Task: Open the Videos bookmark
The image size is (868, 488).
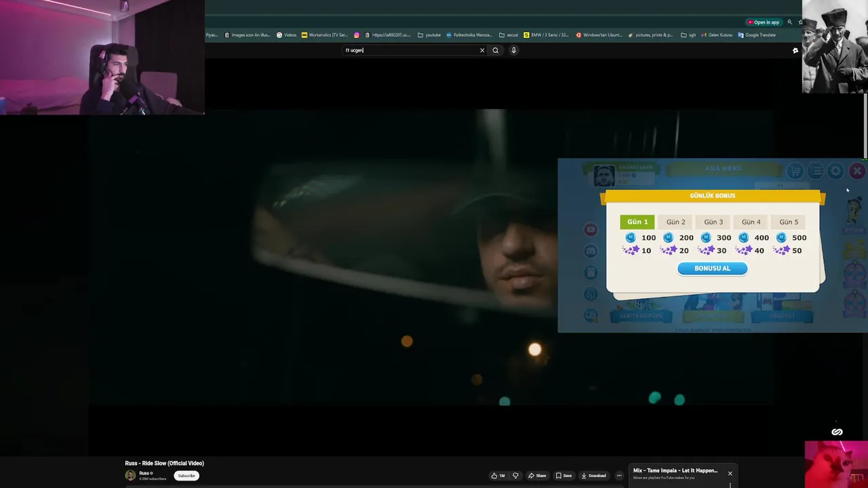Action: point(286,35)
